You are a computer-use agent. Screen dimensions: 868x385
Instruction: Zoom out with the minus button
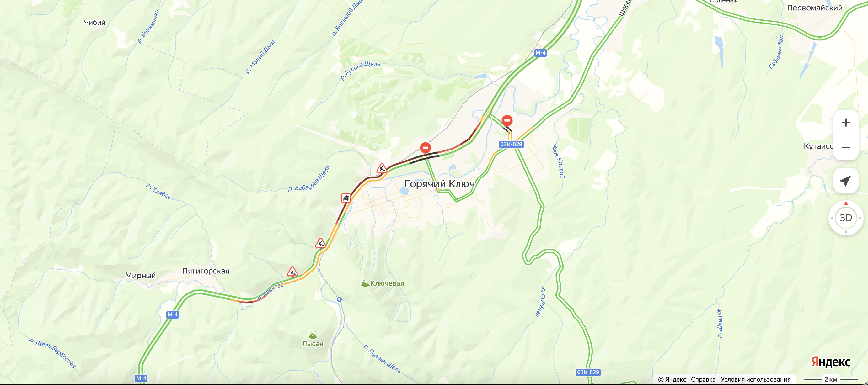click(846, 148)
